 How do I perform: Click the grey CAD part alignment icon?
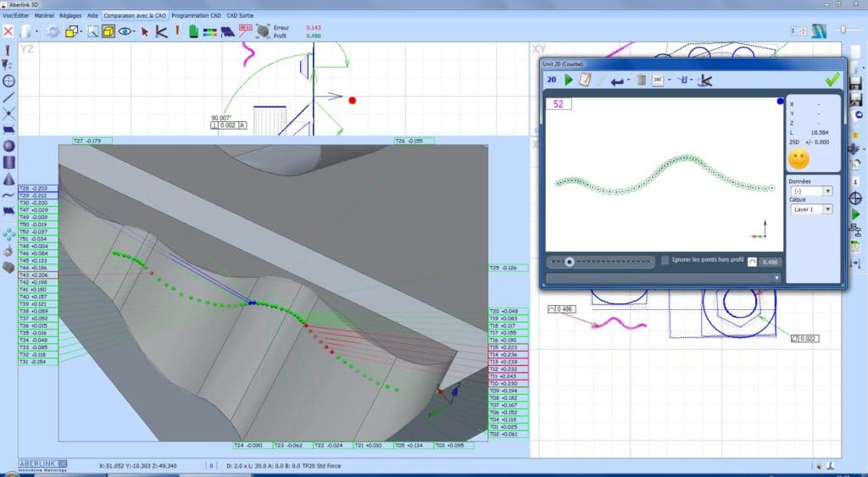coord(263,31)
